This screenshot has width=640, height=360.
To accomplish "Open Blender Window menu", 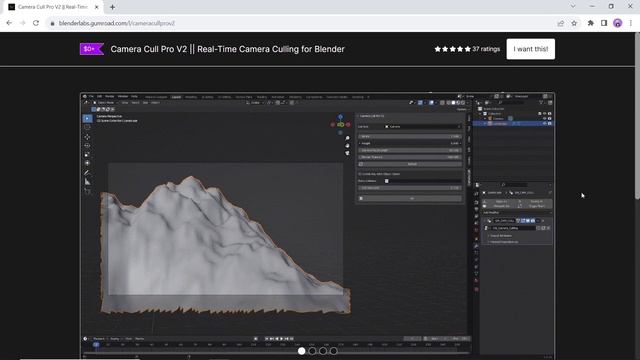I will point(122,97).
